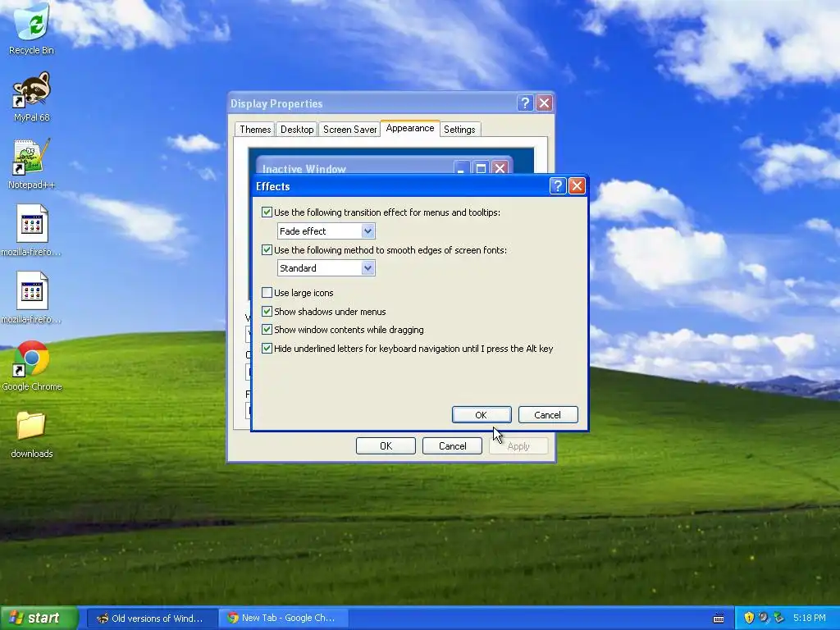This screenshot has width=840, height=630.
Task: Uncheck Show window contents while dragging
Action: (x=267, y=330)
